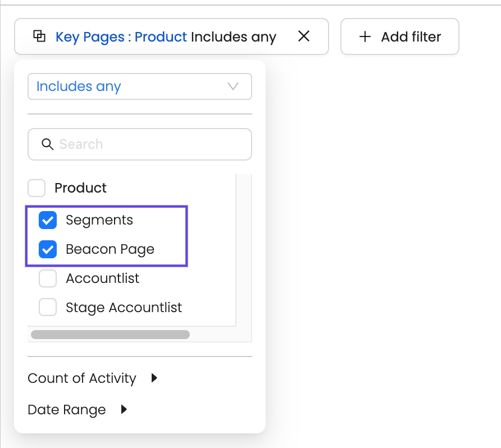Uncheck the Segments checkbox

coord(48,221)
